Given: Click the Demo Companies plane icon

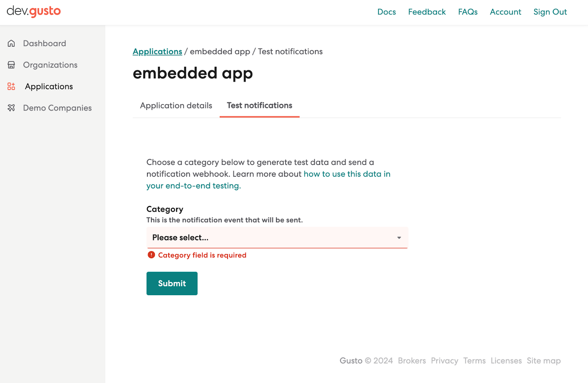Looking at the screenshot, I should click(11, 108).
